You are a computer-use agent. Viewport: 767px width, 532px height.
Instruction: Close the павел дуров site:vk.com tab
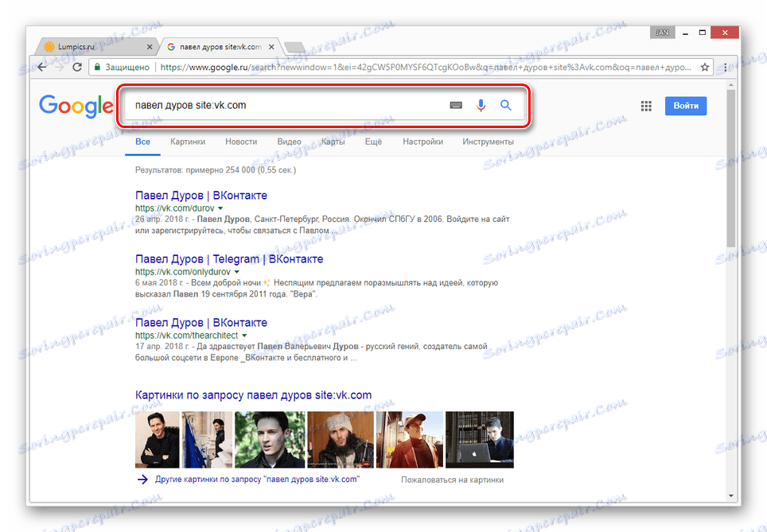pyautogui.click(x=271, y=47)
